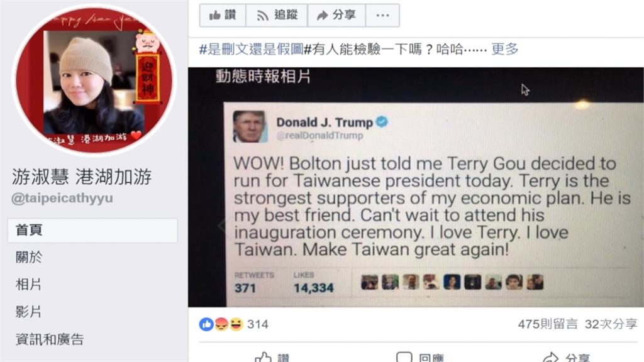Click the #是刪文還是假圖 hashtag
The width and height of the screenshot is (644, 362).
tap(251, 49)
